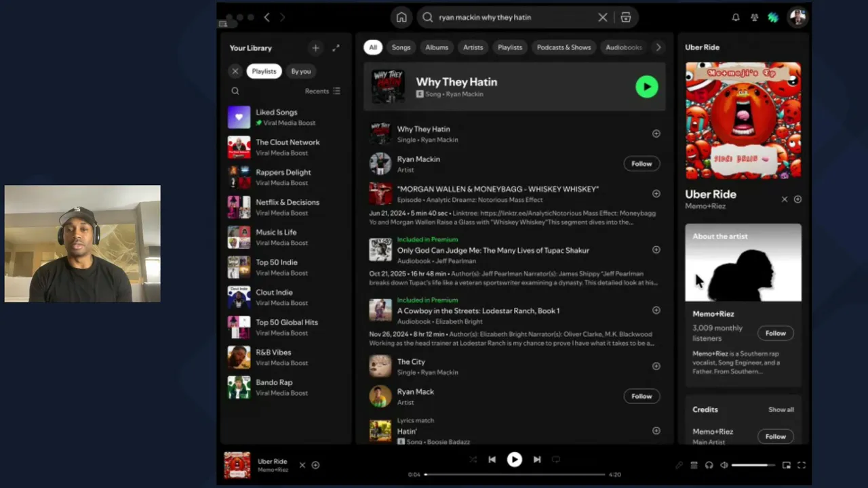Show more search filters with chevron
The width and height of the screenshot is (868, 488).
tap(658, 47)
